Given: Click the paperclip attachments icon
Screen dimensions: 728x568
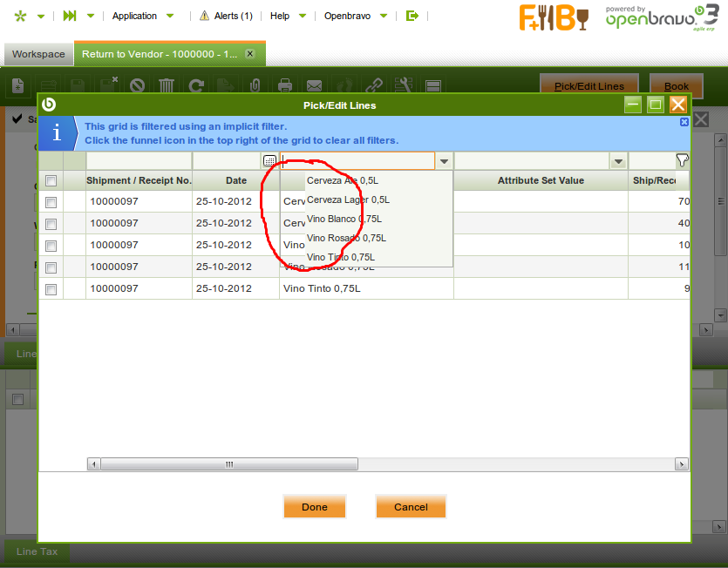Looking at the screenshot, I should [x=255, y=85].
